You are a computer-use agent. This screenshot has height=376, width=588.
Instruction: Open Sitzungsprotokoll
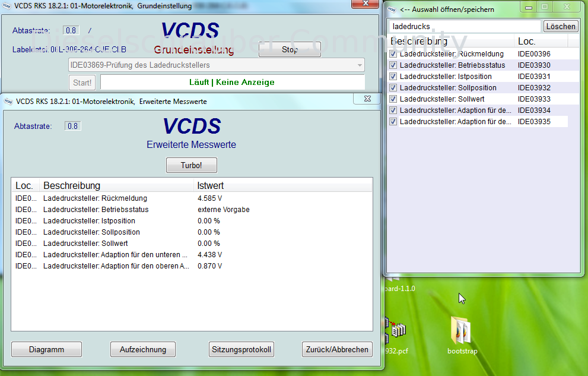[241, 349]
